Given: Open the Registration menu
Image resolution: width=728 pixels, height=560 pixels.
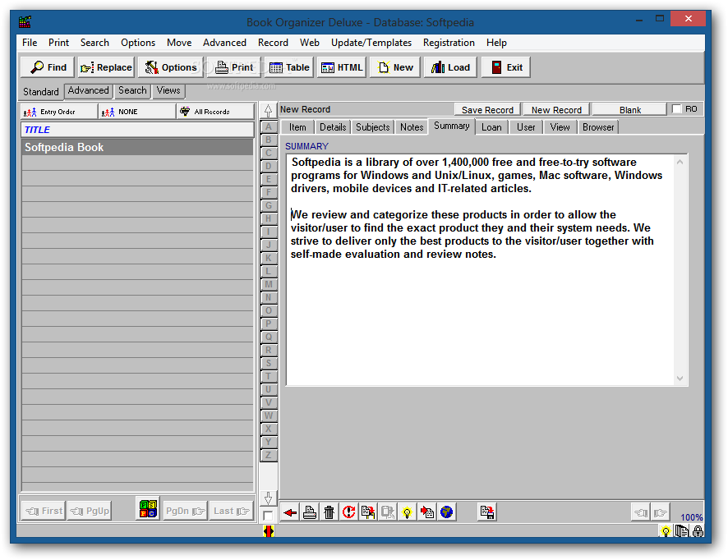Looking at the screenshot, I should (x=449, y=43).
